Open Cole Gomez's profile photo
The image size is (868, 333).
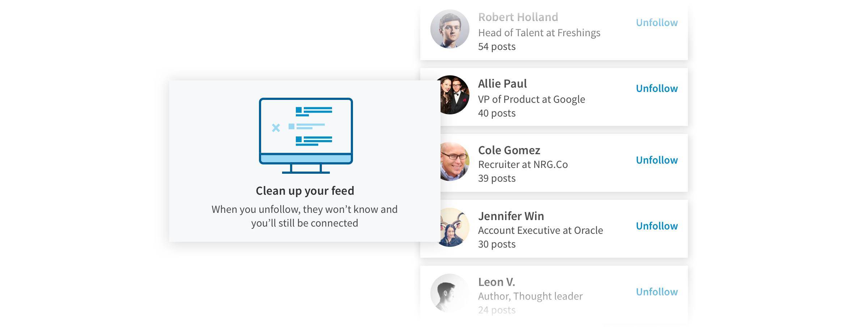(x=455, y=161)
